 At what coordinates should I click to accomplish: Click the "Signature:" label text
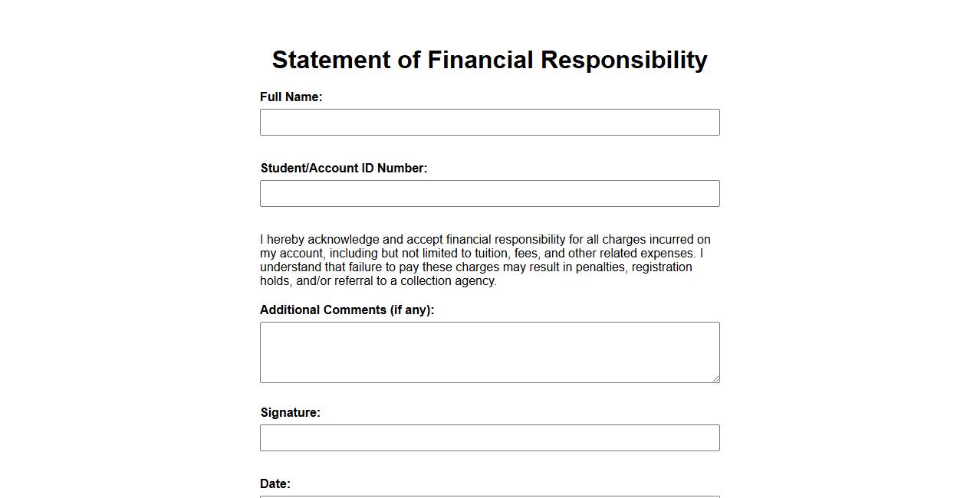(290, 413)
